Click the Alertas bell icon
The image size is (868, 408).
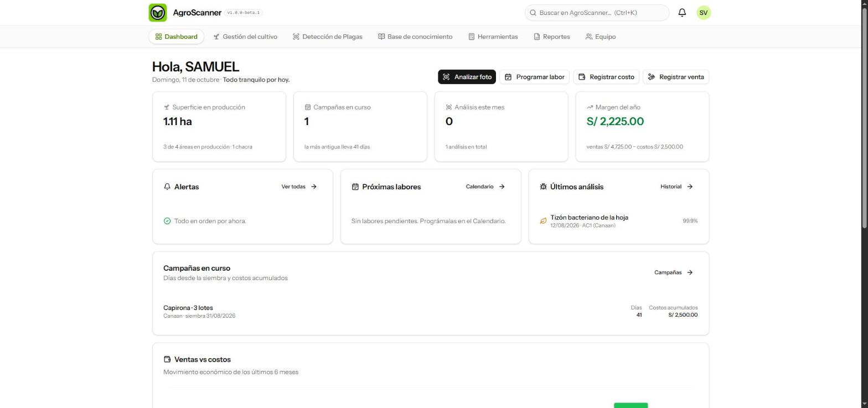(167, 187)
